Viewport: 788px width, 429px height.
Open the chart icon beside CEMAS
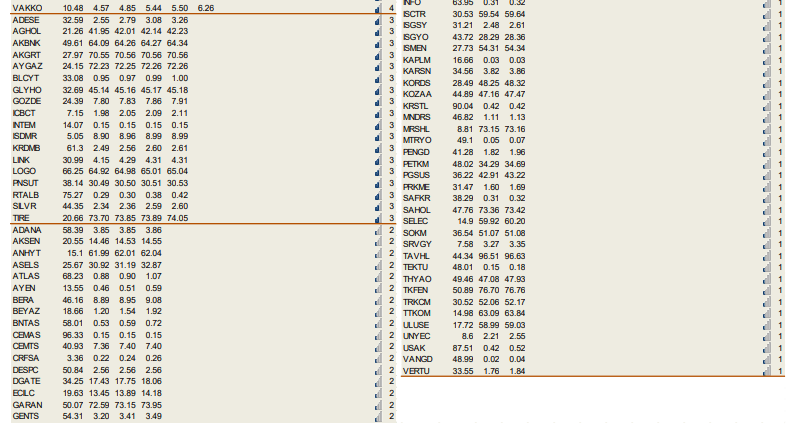(378, 336)
